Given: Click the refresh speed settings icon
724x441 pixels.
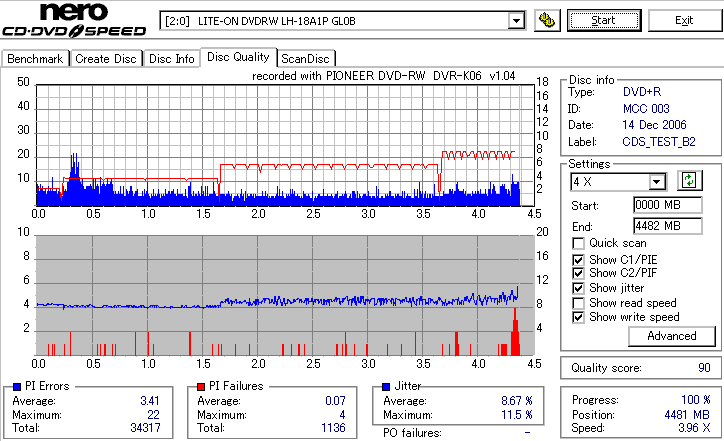Looking at the screenshot, I should (689, 180).
